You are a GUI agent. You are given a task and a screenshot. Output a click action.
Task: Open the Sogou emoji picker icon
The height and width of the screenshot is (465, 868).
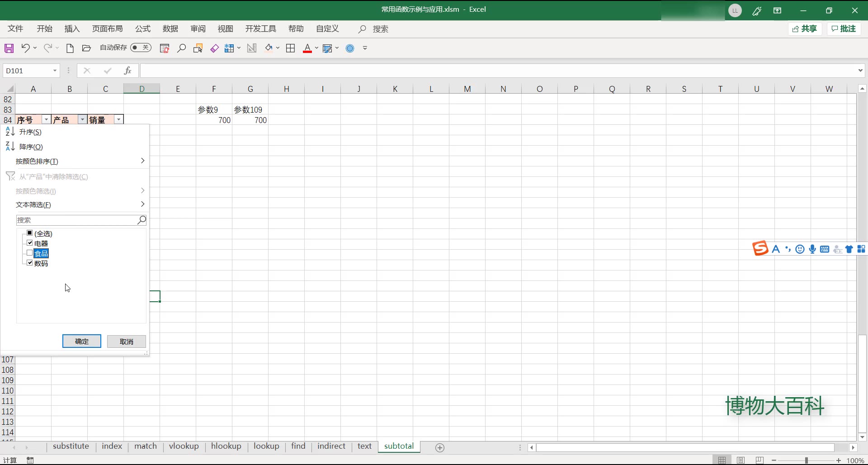tap(800, 249)
